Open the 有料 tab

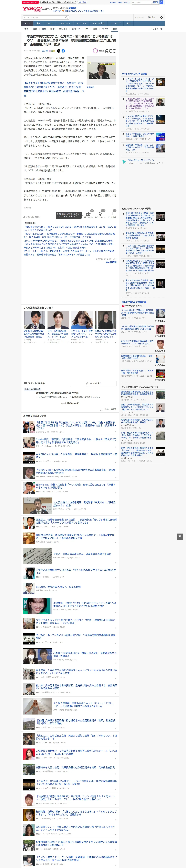tap(128, 24)
